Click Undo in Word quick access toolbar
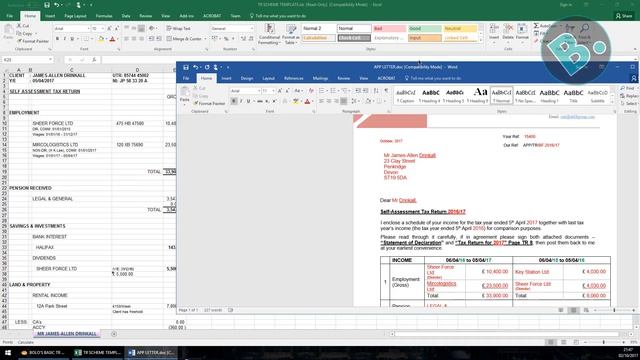 pos(196,67)
